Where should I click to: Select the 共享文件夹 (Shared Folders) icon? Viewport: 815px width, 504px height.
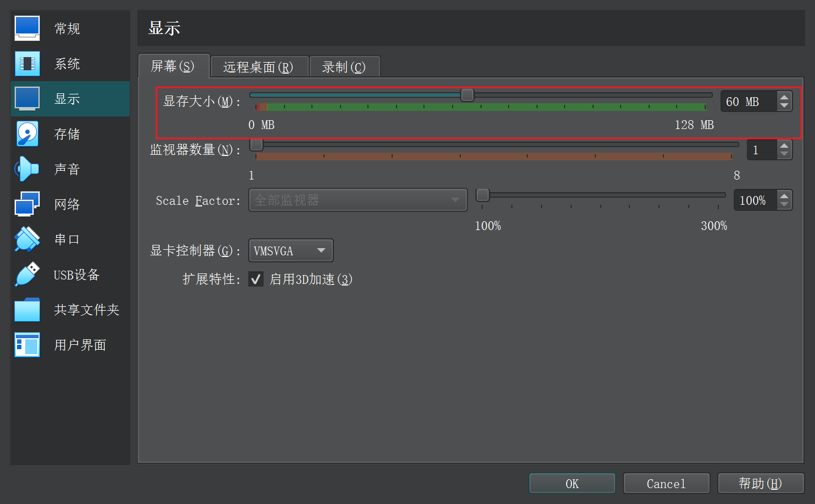pyautogui.click(x=27, y=310)
